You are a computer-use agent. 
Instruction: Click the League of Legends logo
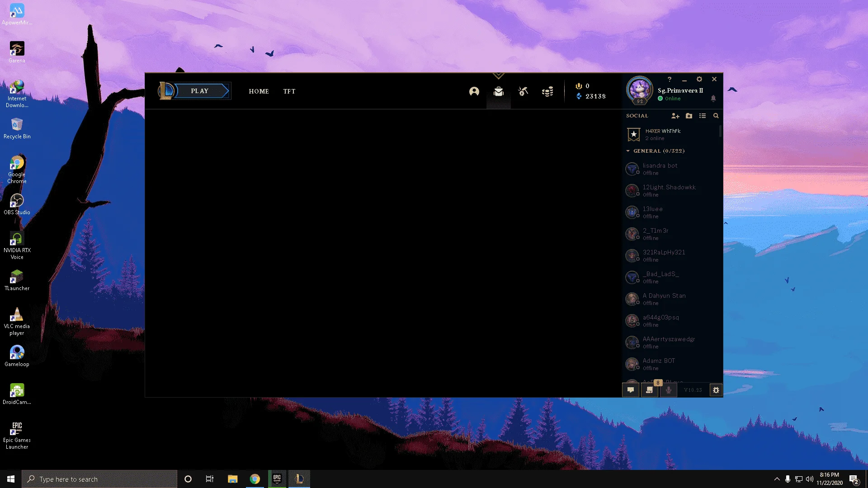[165, 91]
